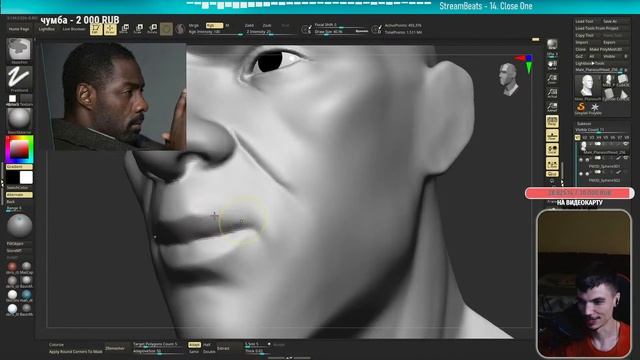This screenshot has height=360, width=640.
Task: Toggle the Persp perspective button
Action: pos(552,121)
